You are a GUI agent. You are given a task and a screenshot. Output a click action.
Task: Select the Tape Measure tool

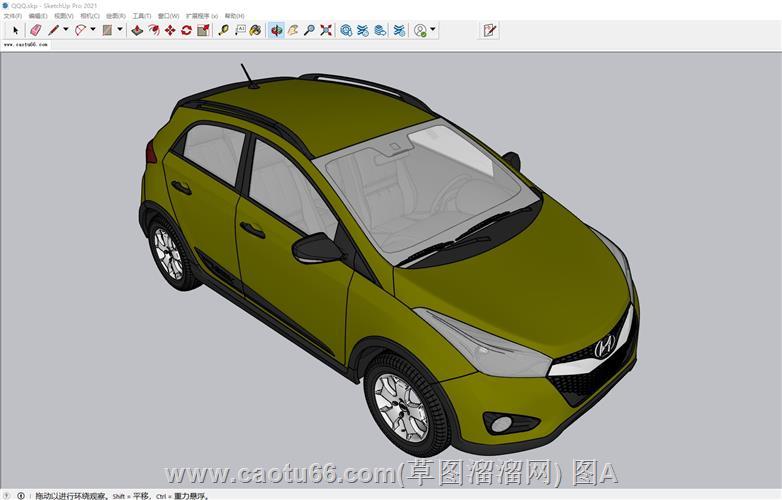pos(223,30)
